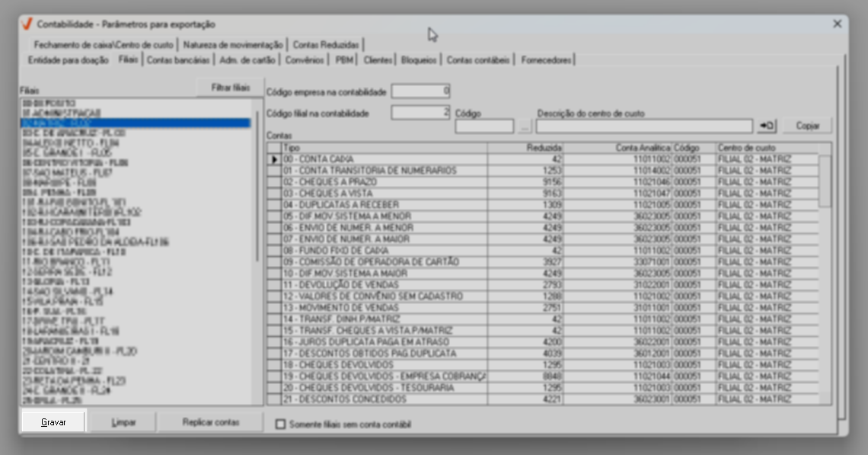
Task: Save with the Gravar button
Action: [x=54, y=421]
